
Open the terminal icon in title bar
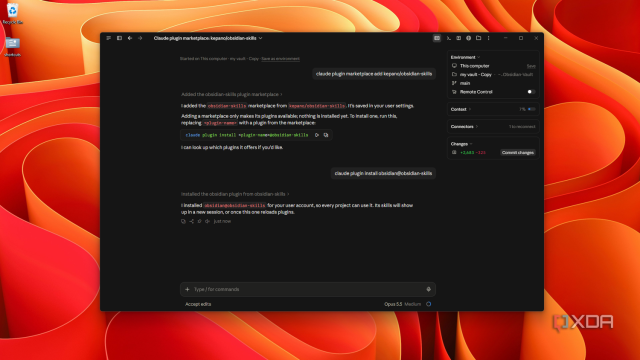click(x=449, y=38)
